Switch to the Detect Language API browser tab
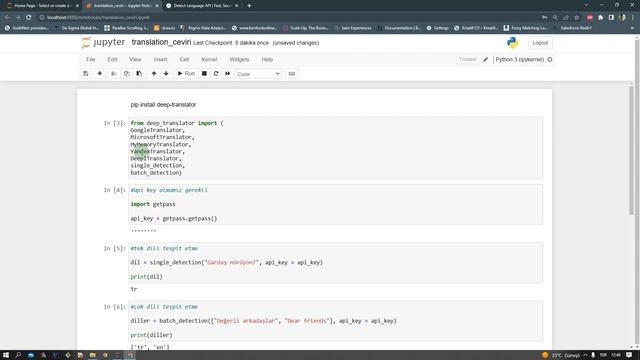Image resolution: width=640 pixels, height=360 pixels. click(202, 6)
